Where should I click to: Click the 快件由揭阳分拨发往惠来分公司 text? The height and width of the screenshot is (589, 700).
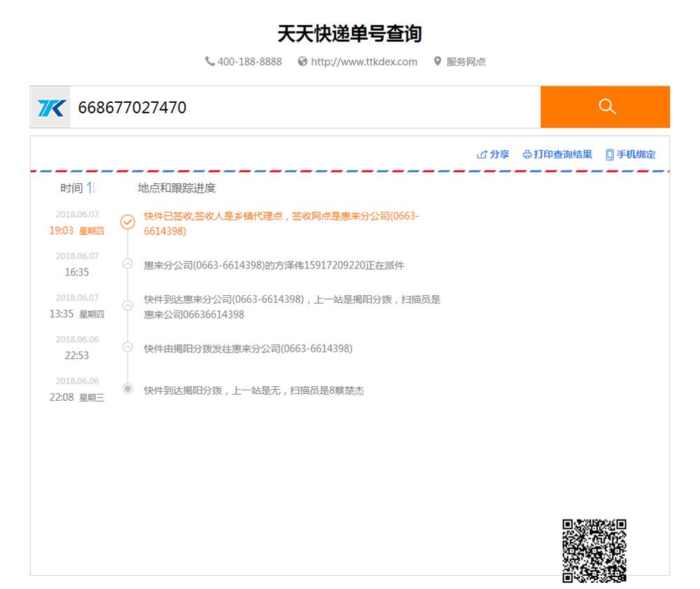point(248,348)
